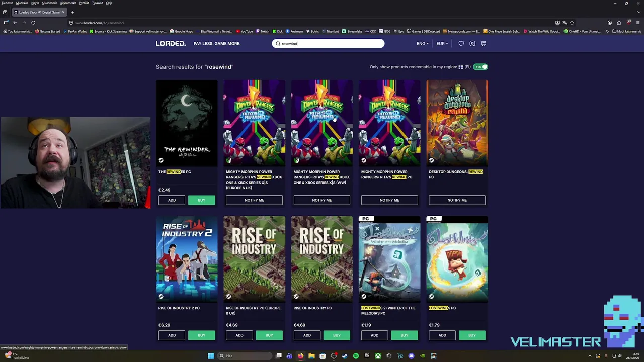Open Twitch bookmark
This screenshot has height=362, width=644.
[263, 31]
